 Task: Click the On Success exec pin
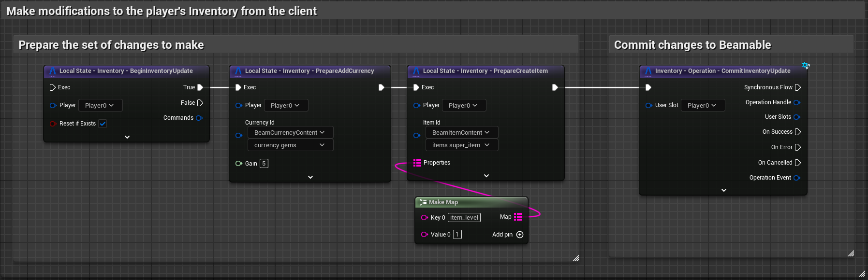[x=798, y=132]
